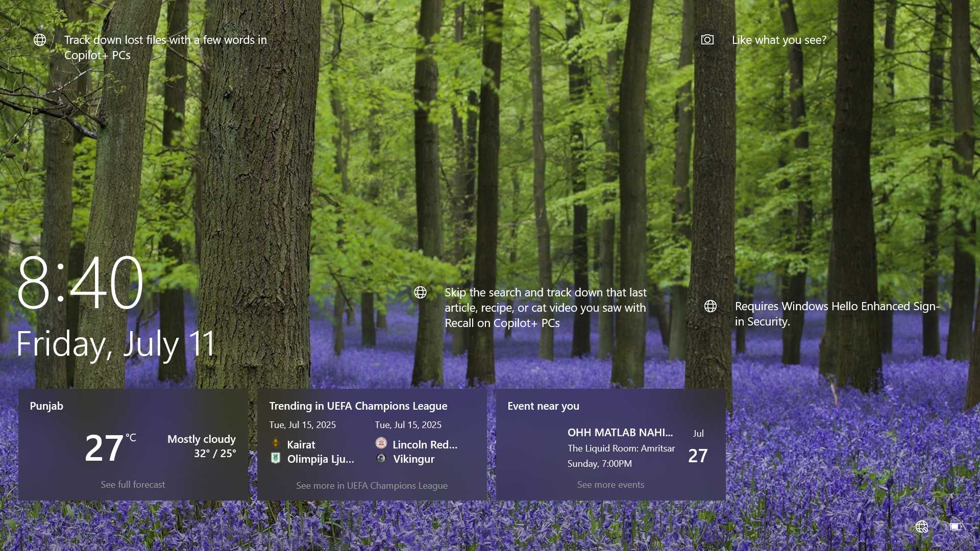The height and width of the screenshot is (551, 980).
Task: Select the Lincoln Red... team name
Action: 425,444
